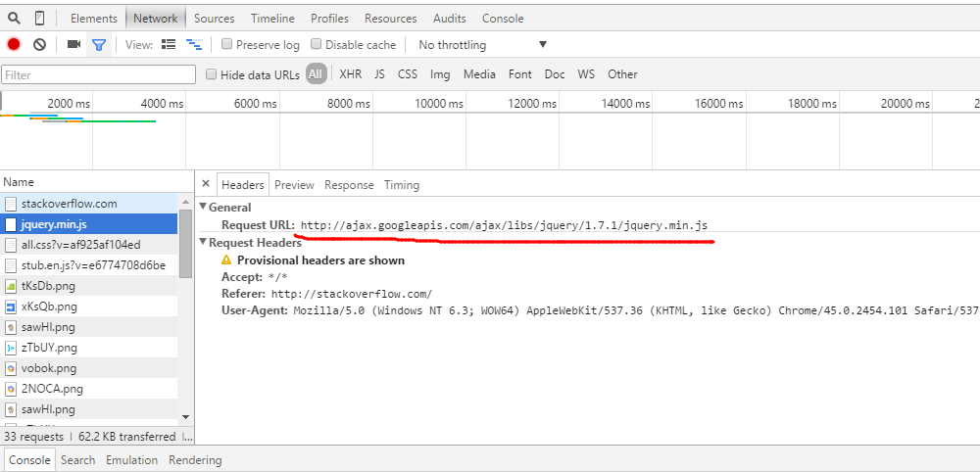This screenshot has width=980, height=472.
Task: Click the camera capture screenshots icon
Action: (73, 44)
